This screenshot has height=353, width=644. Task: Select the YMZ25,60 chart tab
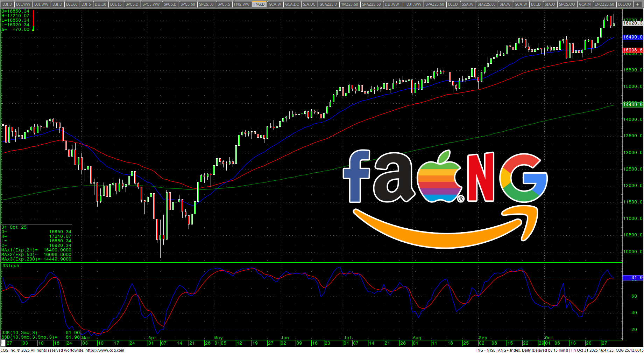[x=349, y=4]
